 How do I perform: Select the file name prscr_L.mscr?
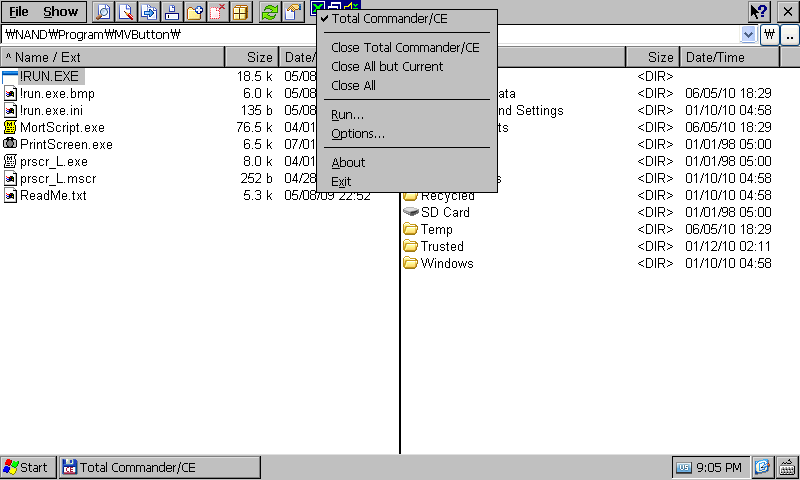pyautogui.click(x=58, y=179)
